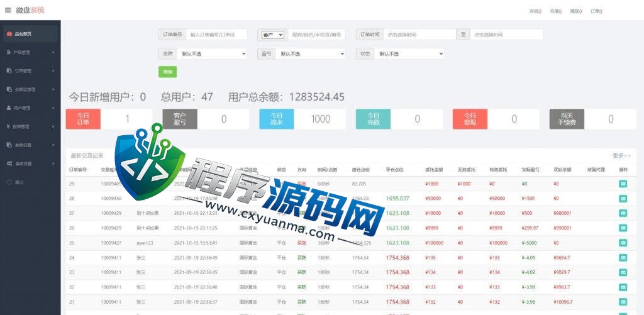Image resolution: width=644 pixels, height=315 pixels.
Task: Click the yen icon for 报表管理
Action: 9,126
